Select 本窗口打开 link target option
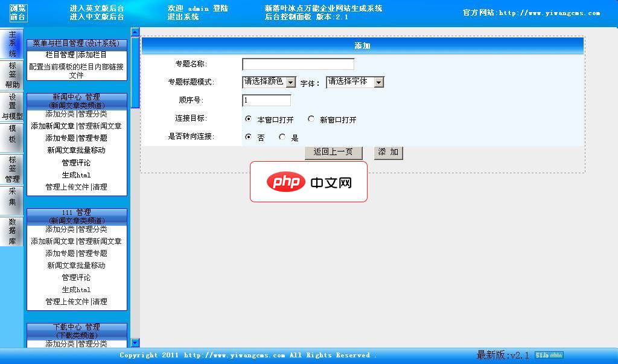The width and height of the screenshot is (618, 364). pos(247,119)
